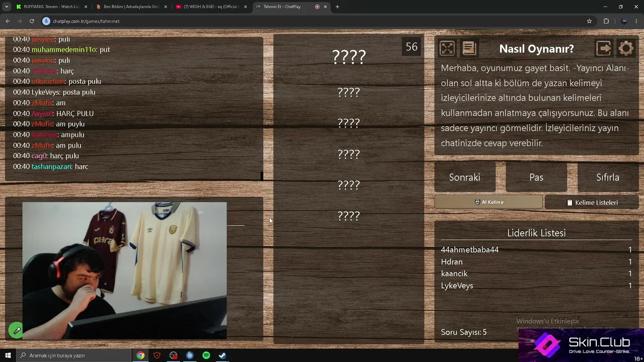This screenshot has width=644, height=362.
Task: Select the Tahmin Et - ChatPlay tab
Action: [291, 7]
